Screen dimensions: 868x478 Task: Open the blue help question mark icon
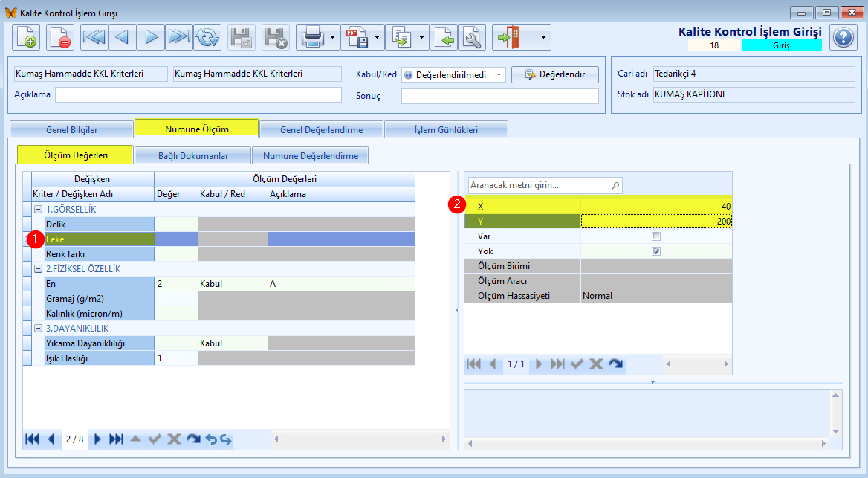843,38
